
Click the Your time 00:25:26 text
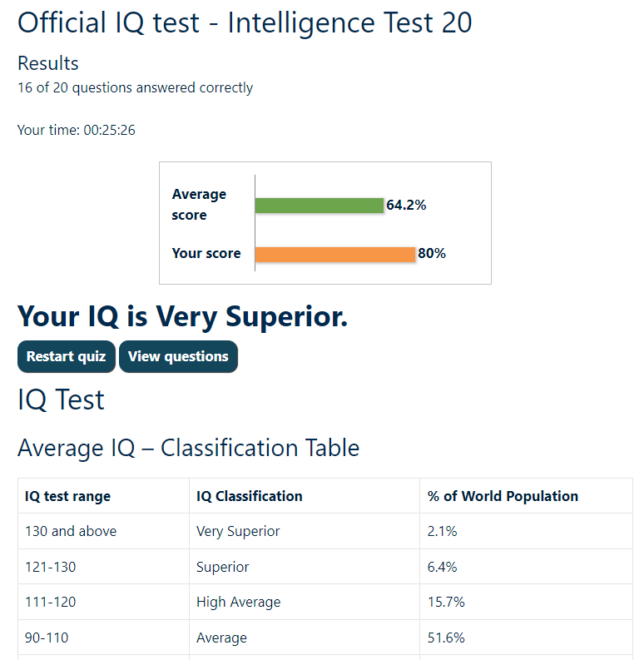(77, 130)
